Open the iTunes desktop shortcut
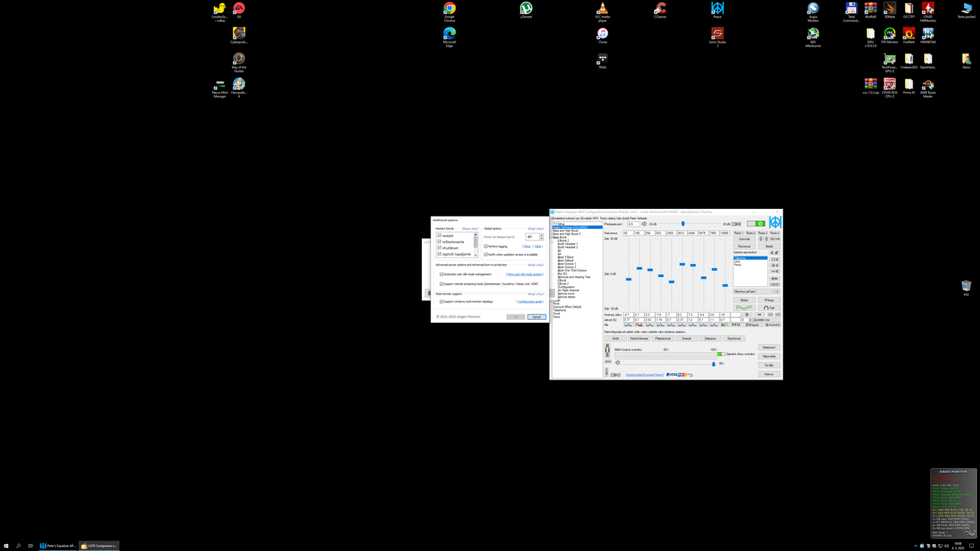The height and width of the screenshot is (551, 980). pyautogui.click(x=603, y=35)
